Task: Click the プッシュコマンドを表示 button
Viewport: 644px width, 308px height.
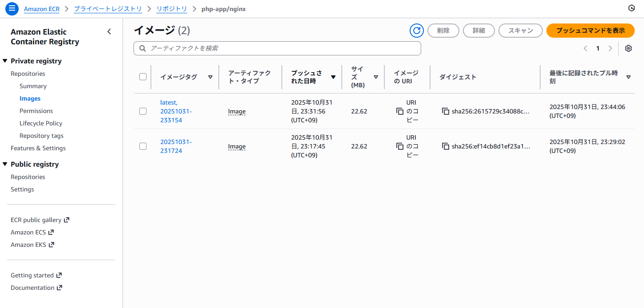Action: (x=590, y=31)
